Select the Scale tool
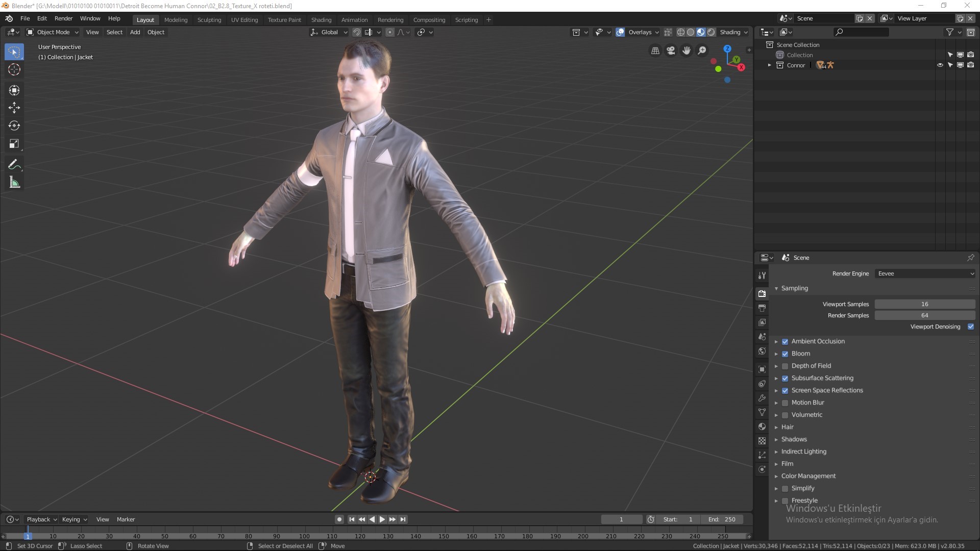Viewport: 980px width, 551px height. click(14, 144)
